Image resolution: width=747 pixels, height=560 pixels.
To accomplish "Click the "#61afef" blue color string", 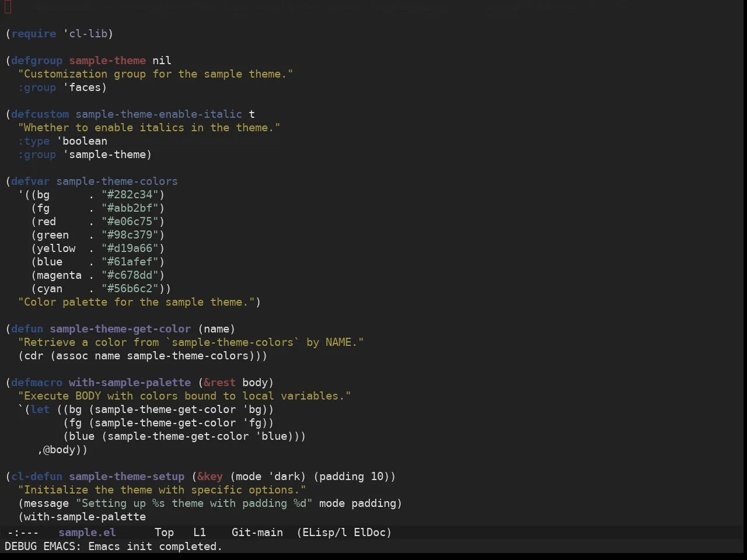I will pos(130,262).
